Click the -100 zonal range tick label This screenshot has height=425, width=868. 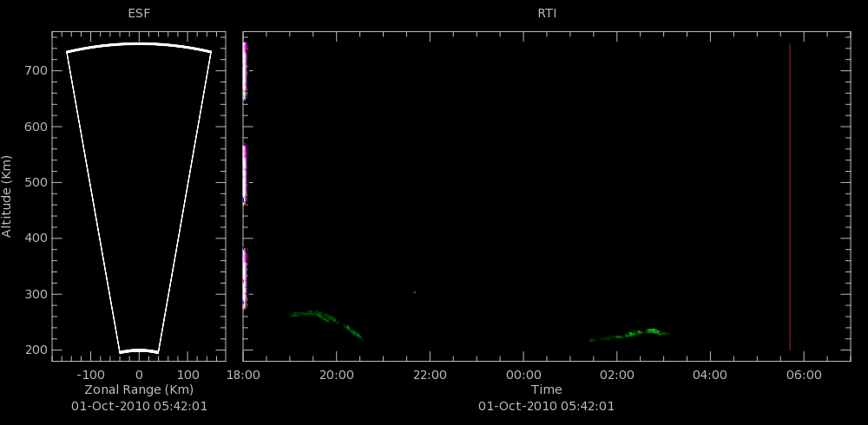coord(89,376)
